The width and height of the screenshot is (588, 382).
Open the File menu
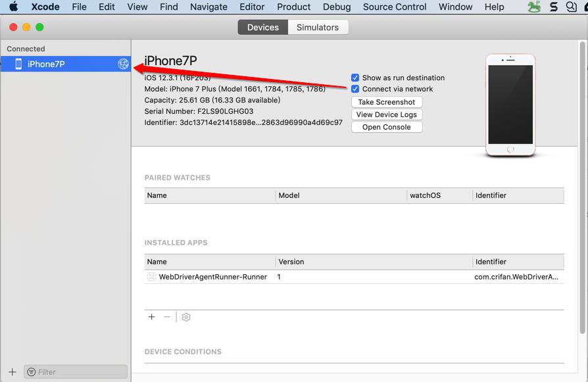pos(79,7)
